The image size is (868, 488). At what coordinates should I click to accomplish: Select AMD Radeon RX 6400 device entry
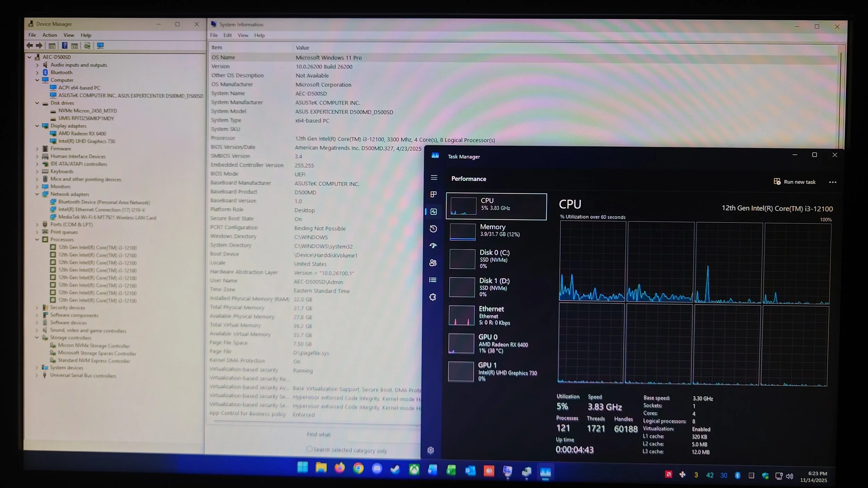pos(82,134)
